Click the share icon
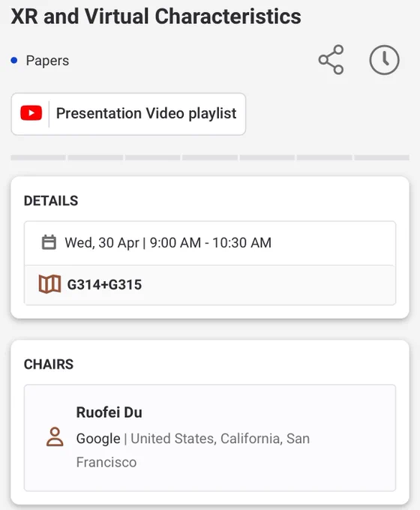 (331, 60)
